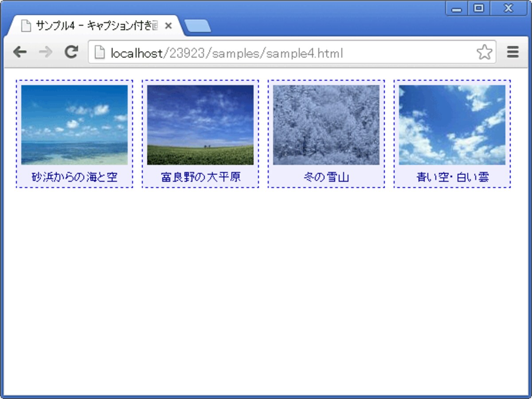The width and height of the screenshot is (532, 399).
Task: Click the caption 青い空・白い雲
Action: click(452, 177)
